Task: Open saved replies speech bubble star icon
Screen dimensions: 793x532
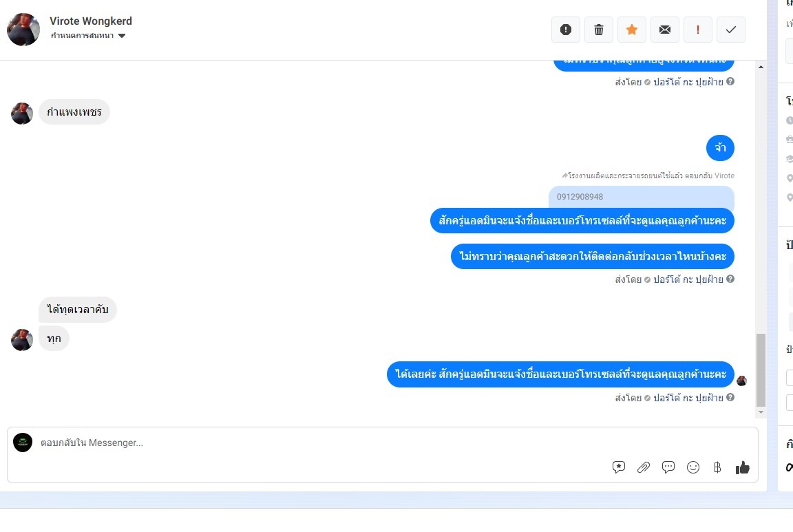Action: pyautogui.click(x=619, y=467)
